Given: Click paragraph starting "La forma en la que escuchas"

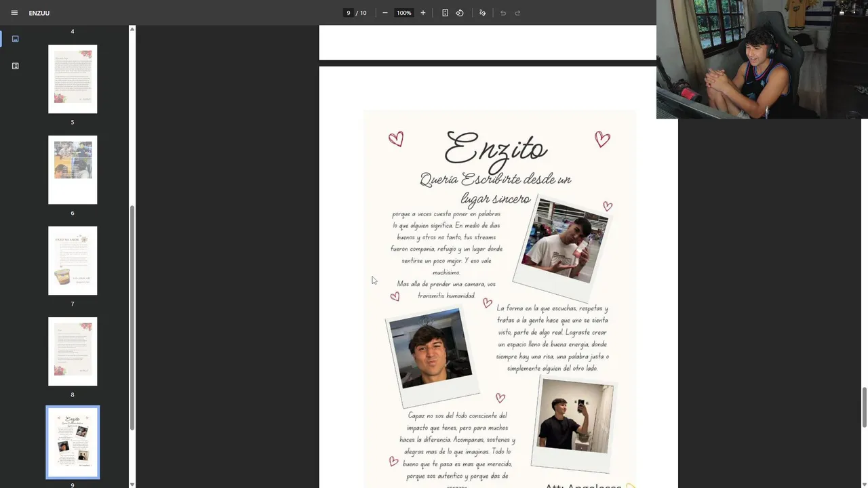Looking at the screenshot, I should (x=552, y=338).
